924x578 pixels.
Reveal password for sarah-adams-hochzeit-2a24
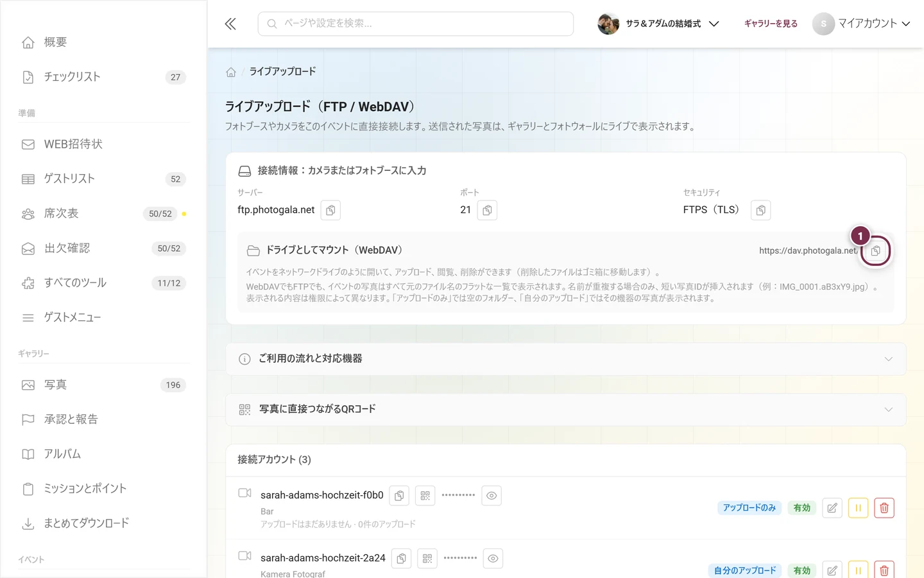493,559
